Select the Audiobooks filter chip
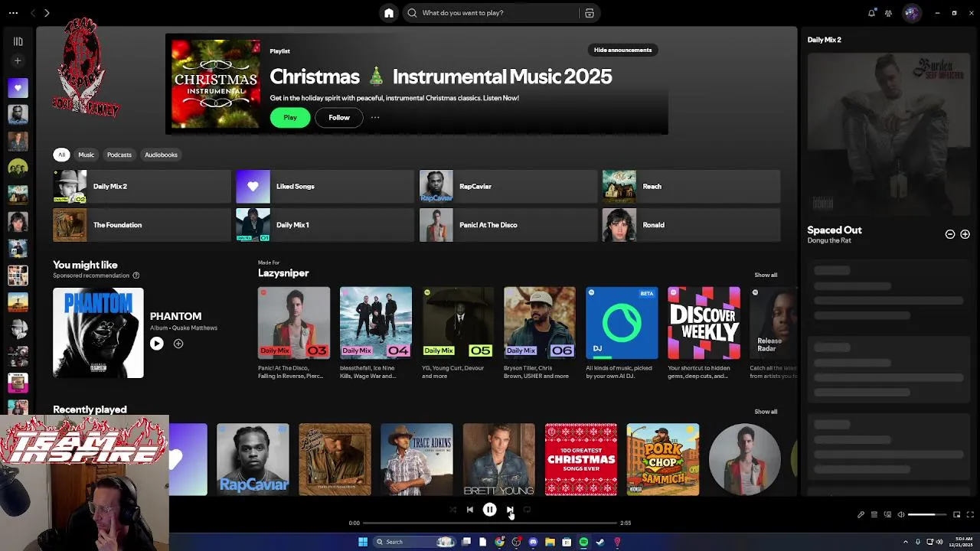The width and height of the screenshot is (980, 551). tap(161, 155)
